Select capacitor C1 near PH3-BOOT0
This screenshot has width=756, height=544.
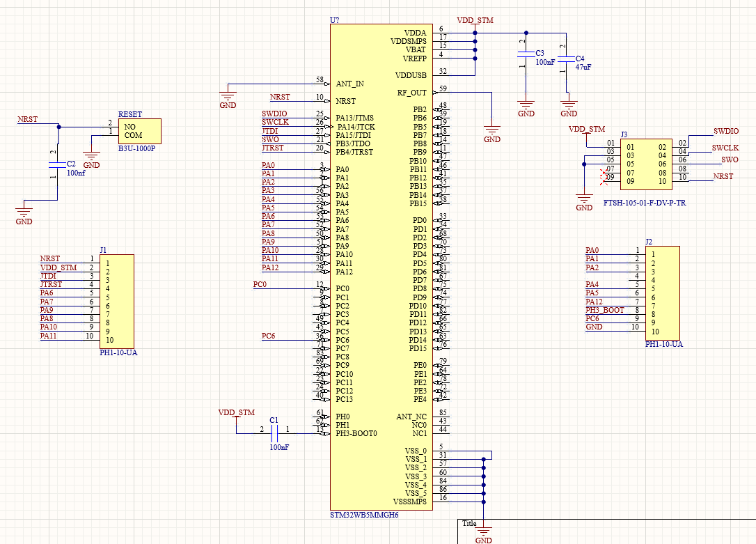275,433
